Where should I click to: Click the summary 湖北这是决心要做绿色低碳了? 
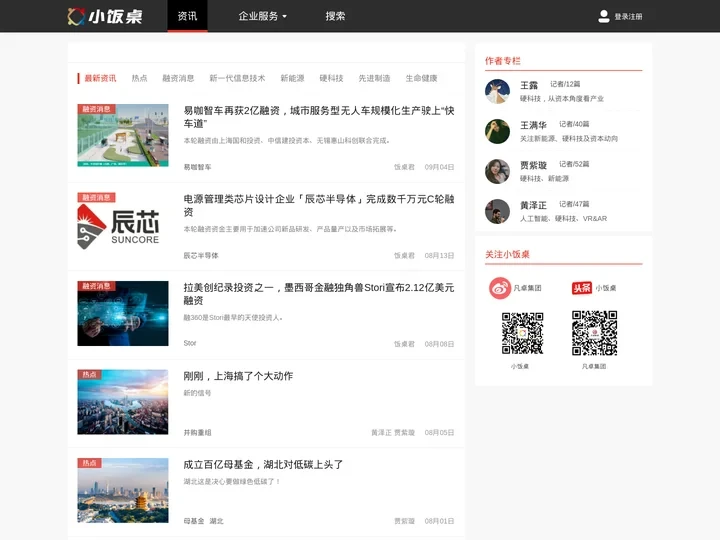click(231, 482)
